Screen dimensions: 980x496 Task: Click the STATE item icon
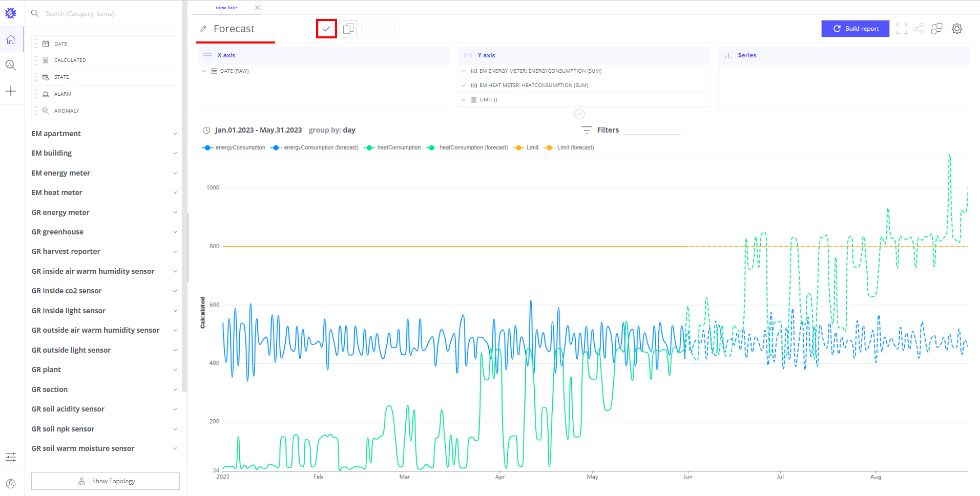46,77
